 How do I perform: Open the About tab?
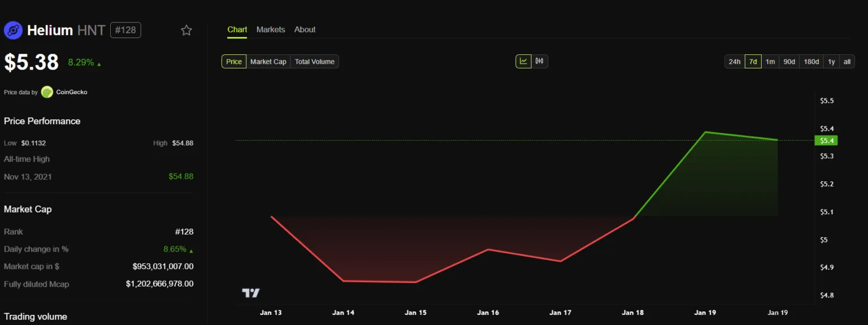(x=305, y=29)
